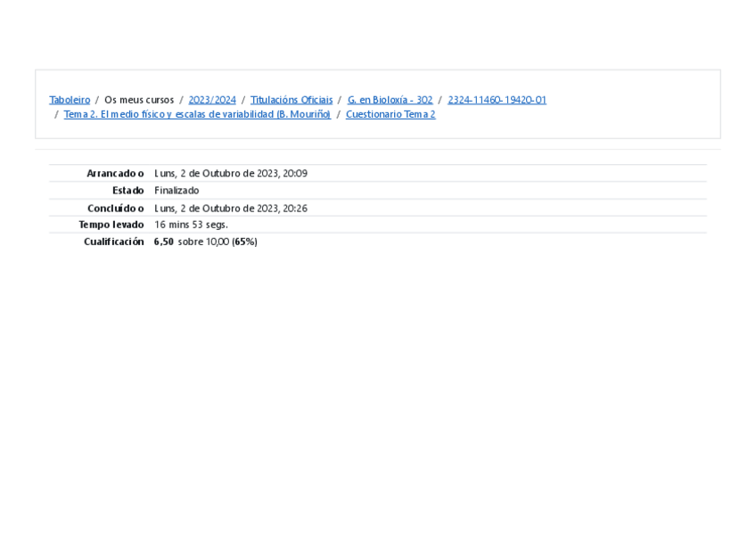Image resolution: width=756 pixels, height=534 pixels.
Task: Select start time 'Luns, 2 de Outubro de 2023, 20:09'
Action: click(x=231, y=174)
